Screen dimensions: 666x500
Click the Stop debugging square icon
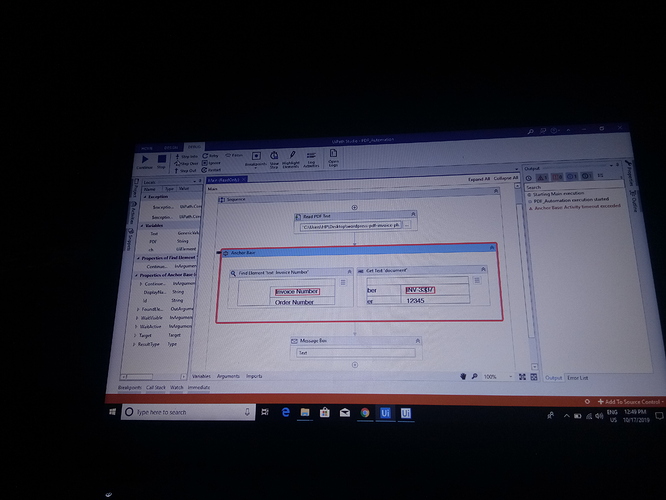tap(161, 159)
